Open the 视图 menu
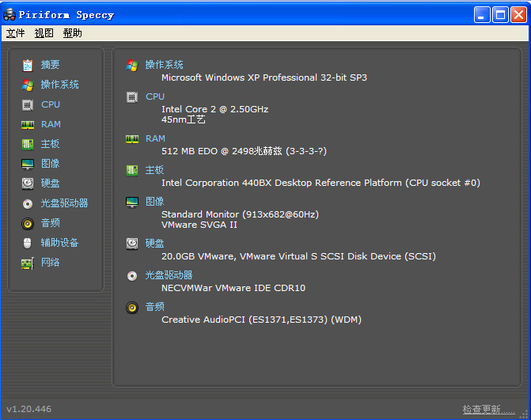 coord(44,33)
